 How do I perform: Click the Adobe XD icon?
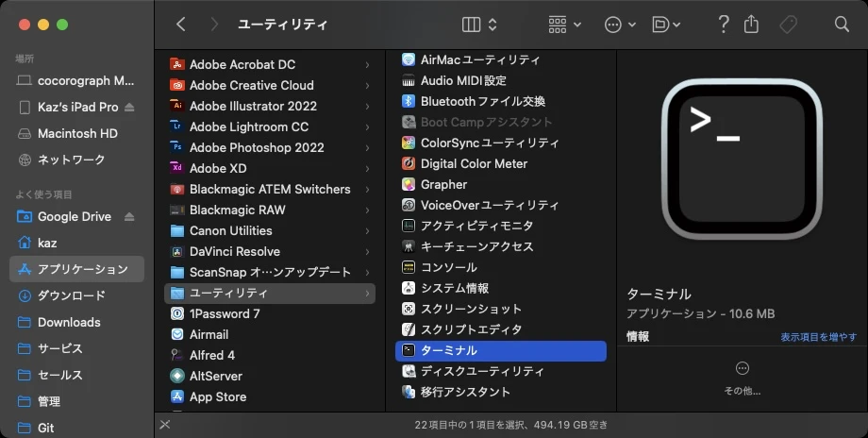(177, 168)
